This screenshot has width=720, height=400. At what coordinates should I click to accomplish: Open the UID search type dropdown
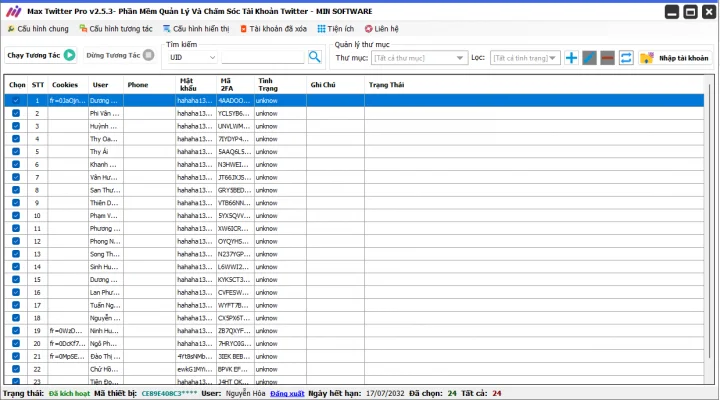pos(192,58)
